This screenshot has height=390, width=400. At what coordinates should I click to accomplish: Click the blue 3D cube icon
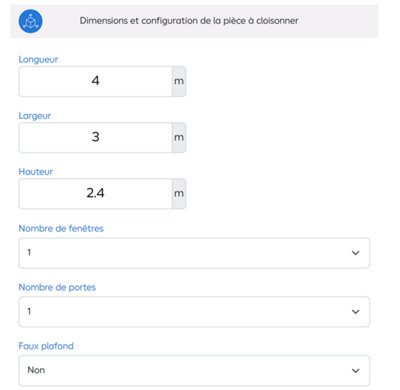tap(30, 21)
